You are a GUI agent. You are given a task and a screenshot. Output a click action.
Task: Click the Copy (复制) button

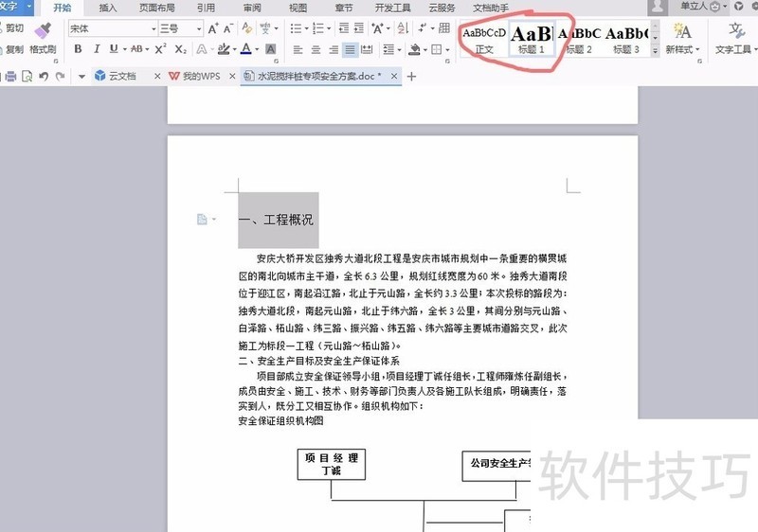coord(11,49)
